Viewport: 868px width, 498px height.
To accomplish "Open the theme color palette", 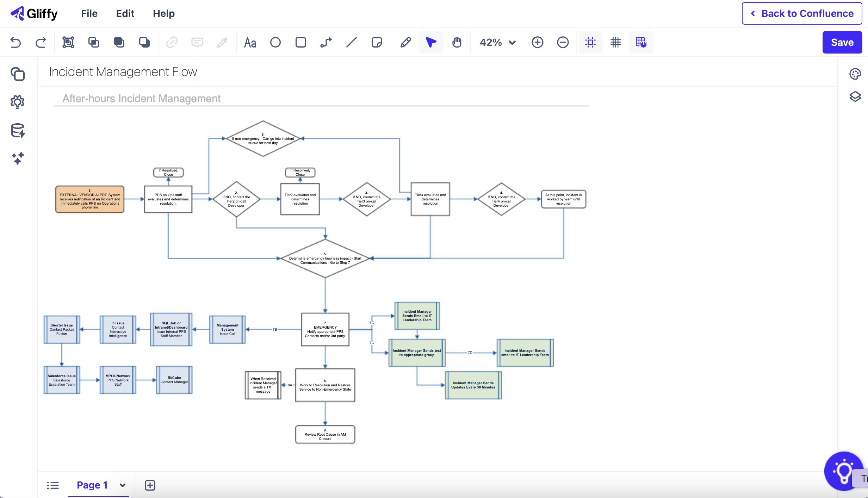I will point(855,74).
